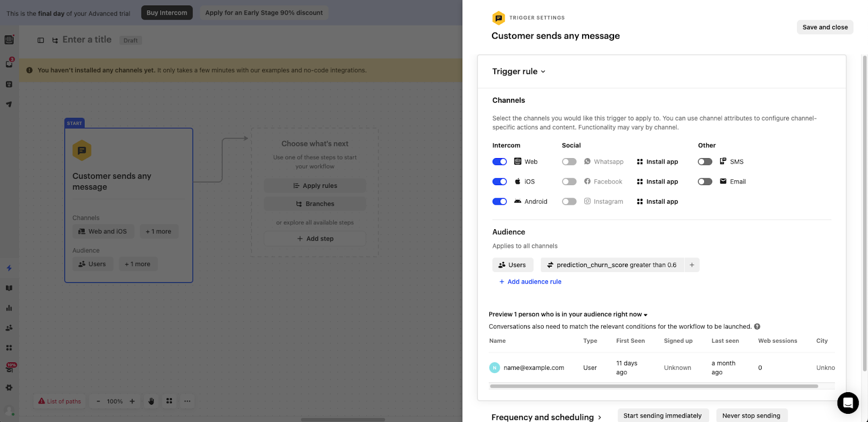The height and width of the screenshot is (422, 868).
Task: Click the yellow message icon on the start card
Action: coord(82,150)
